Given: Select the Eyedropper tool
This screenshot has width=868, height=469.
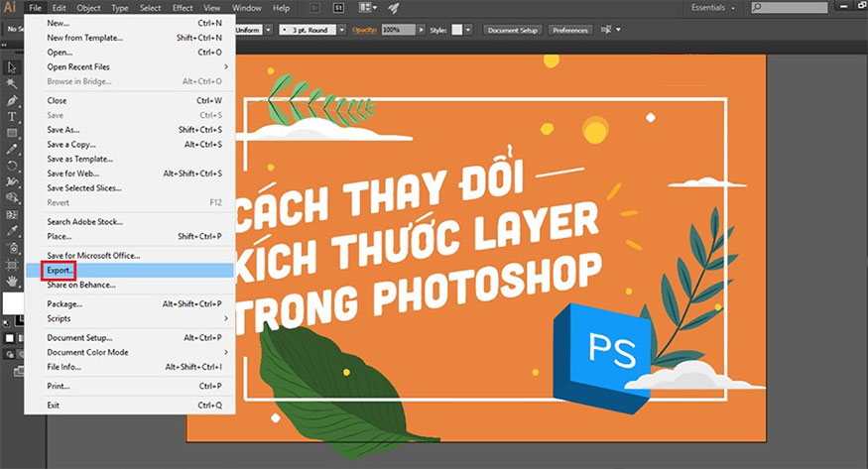Looking at the screenshot, I should coord(12,231).
